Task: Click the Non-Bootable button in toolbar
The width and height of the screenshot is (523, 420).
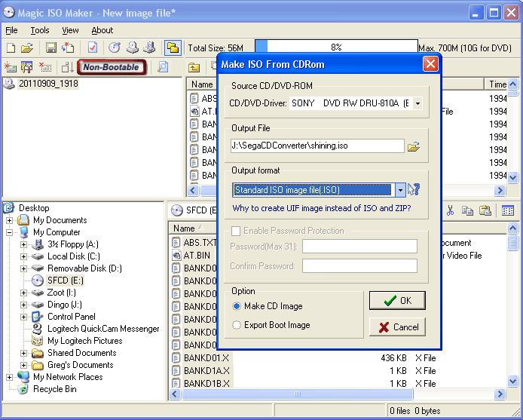Action: click(111, 67)
